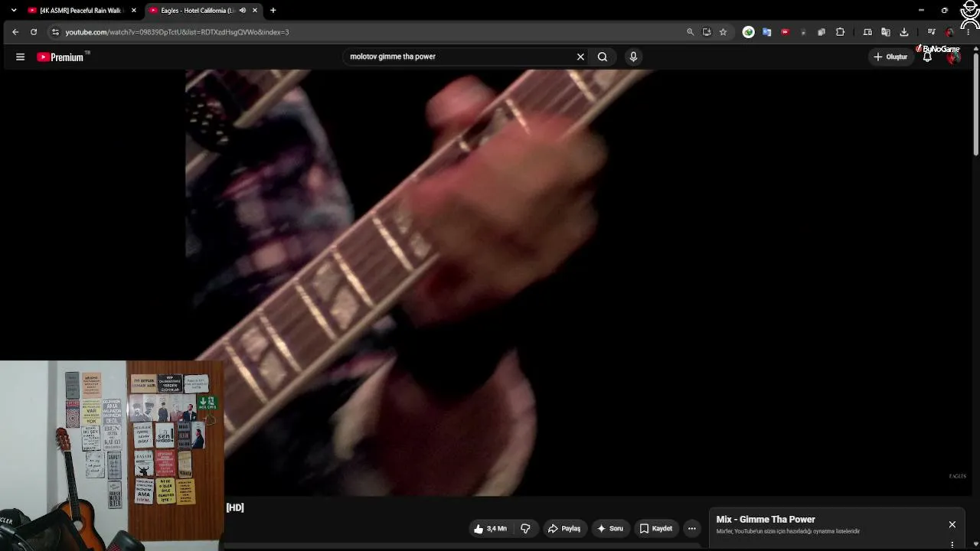Image resolution: width=980 pixels, height=551 pixels.
Task: Reload the current page
Action: tap(34, 32)
